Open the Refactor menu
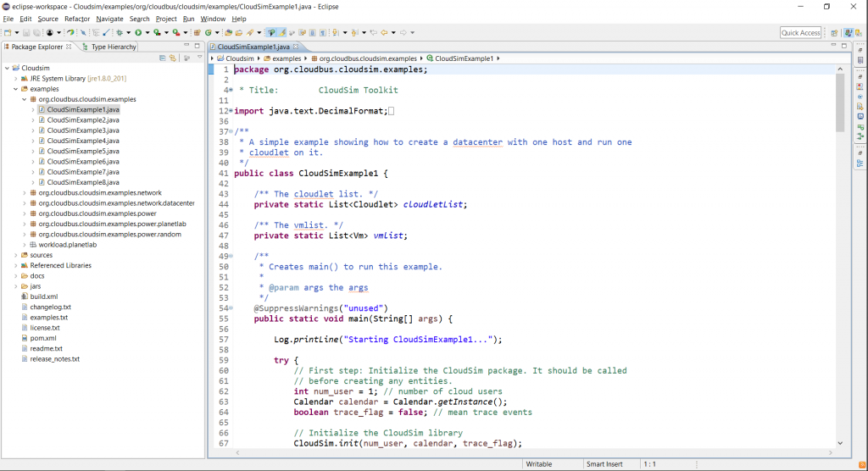The height and width of the screenshot is (471, 868). pyautogui.click(x=77, y=19)
